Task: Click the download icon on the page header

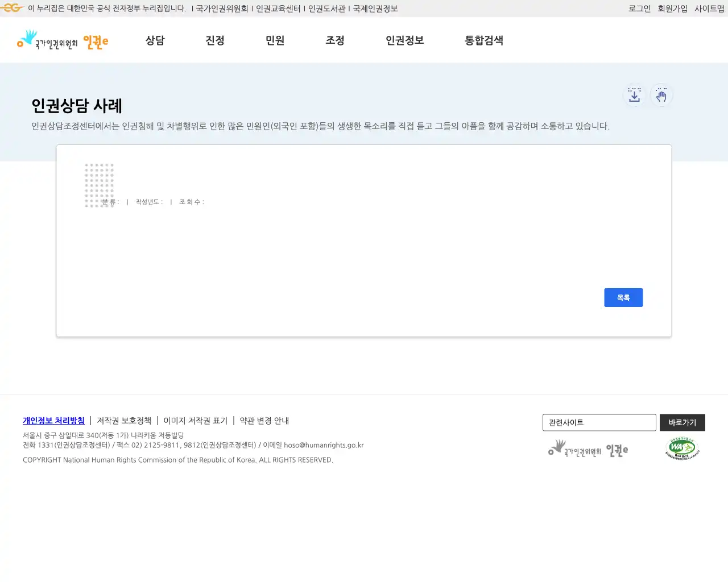Action: (x=634, y=95)
